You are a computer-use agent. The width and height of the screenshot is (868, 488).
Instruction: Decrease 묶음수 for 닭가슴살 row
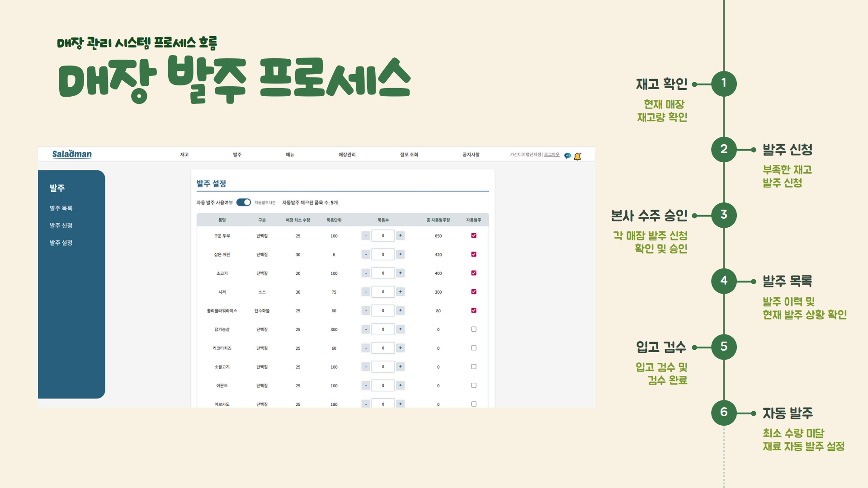(x=366, y=329)
